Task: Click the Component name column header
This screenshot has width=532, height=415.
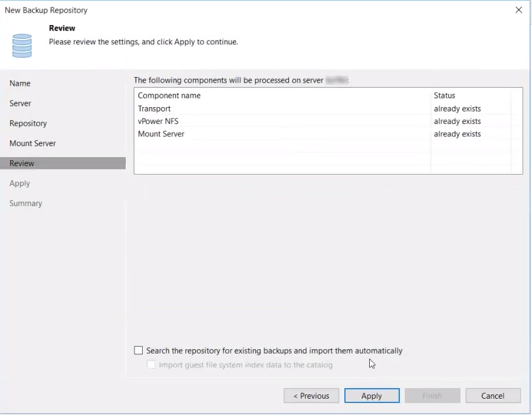Action: click(170, 96)
